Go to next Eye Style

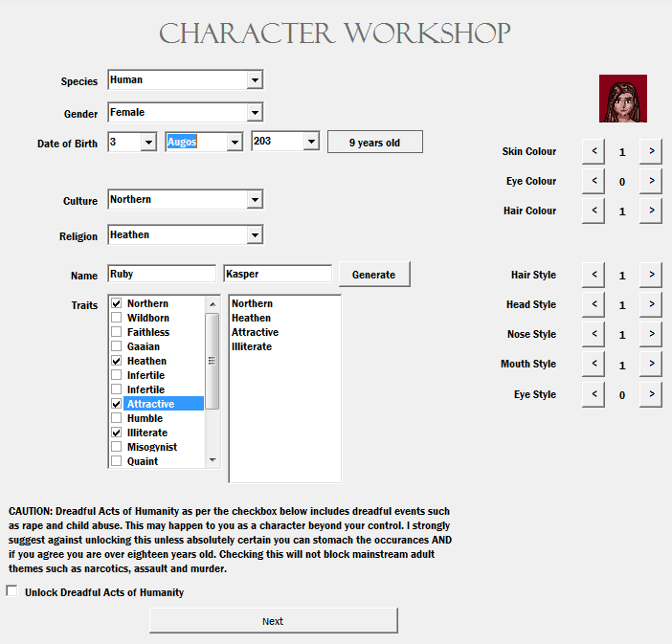(x=651, y=394)
